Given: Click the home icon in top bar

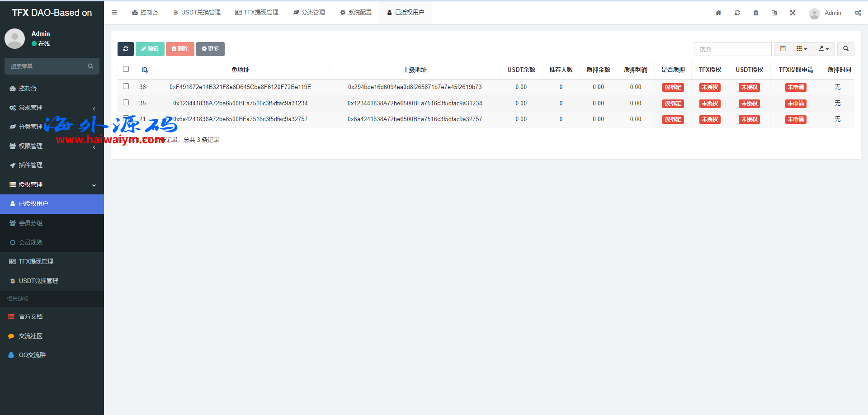Looking at the screenshot, I should tap(718, 13).
